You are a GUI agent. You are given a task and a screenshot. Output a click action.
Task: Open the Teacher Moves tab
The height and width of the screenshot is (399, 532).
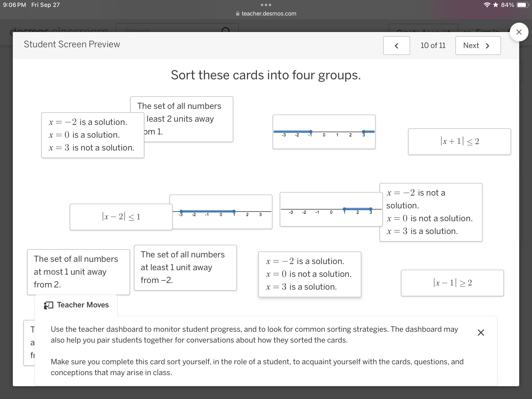click(x=76, y=305)
